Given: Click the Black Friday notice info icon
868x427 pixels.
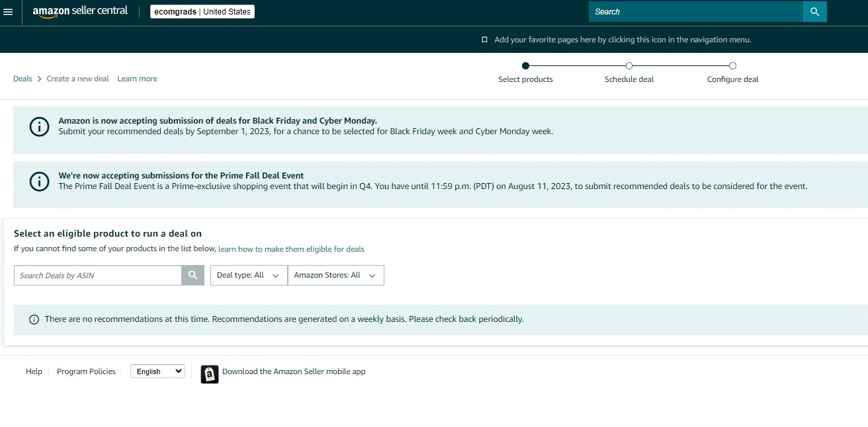Looking at the screenshot, I should pyautogui.click(x=40, y=126).
